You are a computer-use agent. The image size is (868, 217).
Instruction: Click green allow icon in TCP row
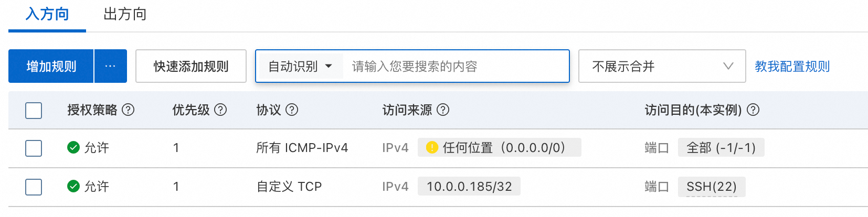pyautogui.click(x=73, y=186)
